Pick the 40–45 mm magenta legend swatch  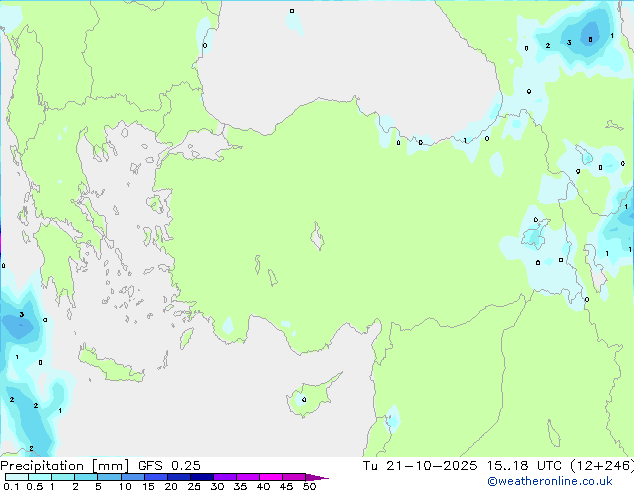pos(271,477)
